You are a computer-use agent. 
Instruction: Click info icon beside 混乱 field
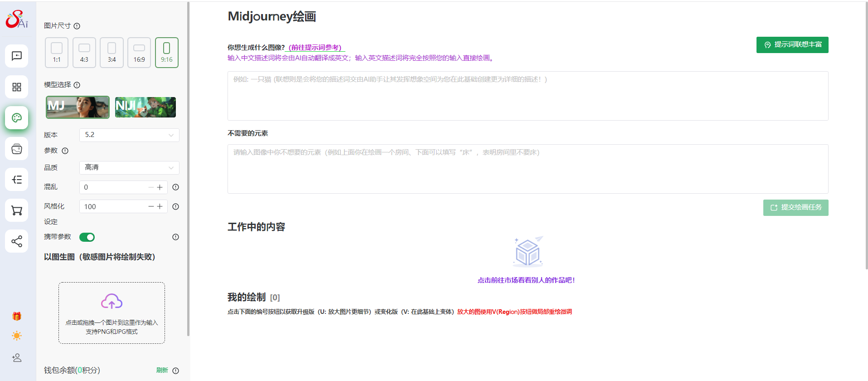coord(176,187)
